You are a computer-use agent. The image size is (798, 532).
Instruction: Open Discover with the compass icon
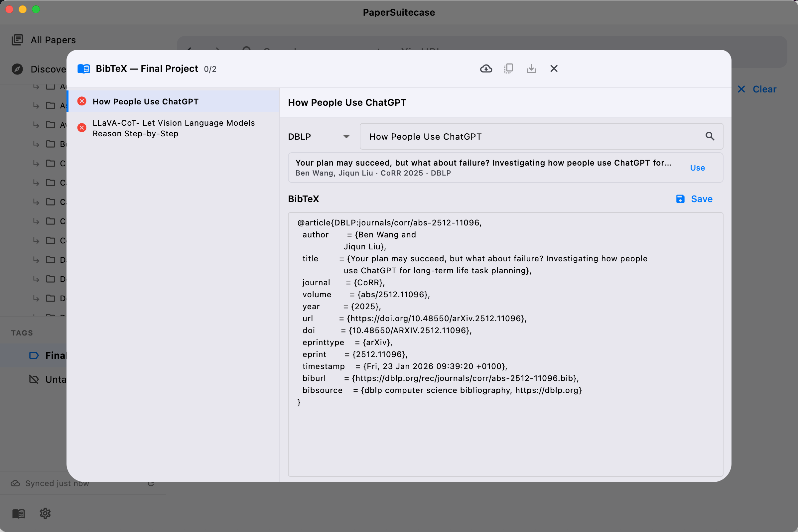tap(17, 69)
